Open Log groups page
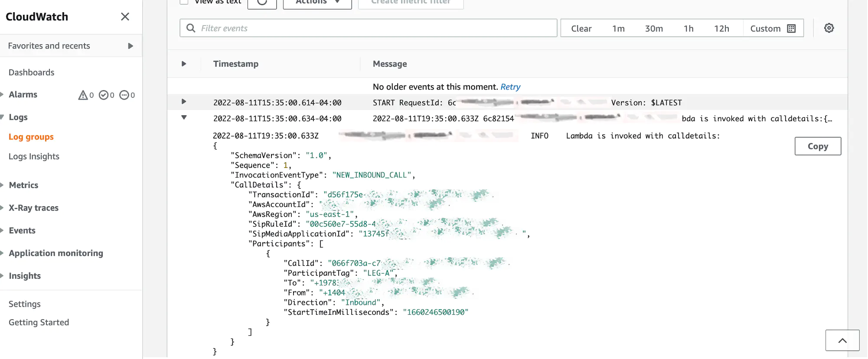 pos(31,137)
